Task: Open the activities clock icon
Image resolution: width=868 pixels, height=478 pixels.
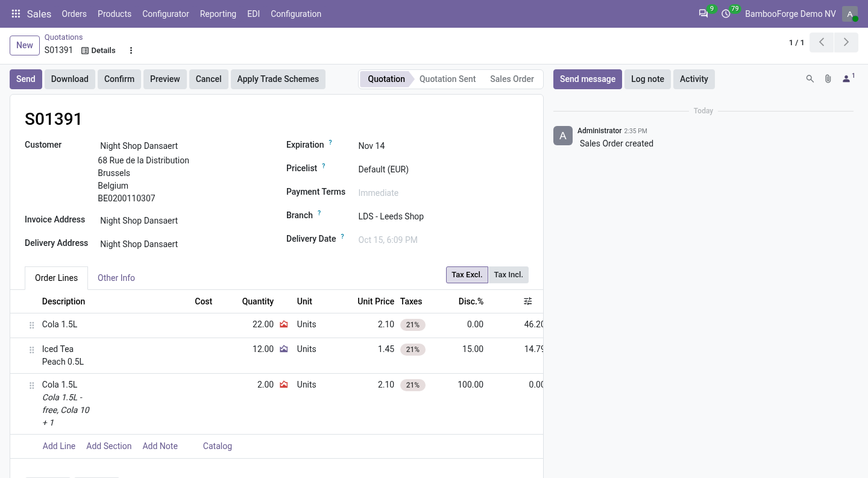Action: [x=726, y=14]
